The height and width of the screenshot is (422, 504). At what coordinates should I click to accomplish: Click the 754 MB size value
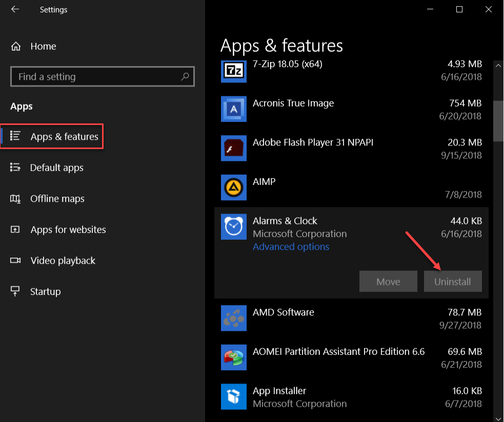(465, 103)
